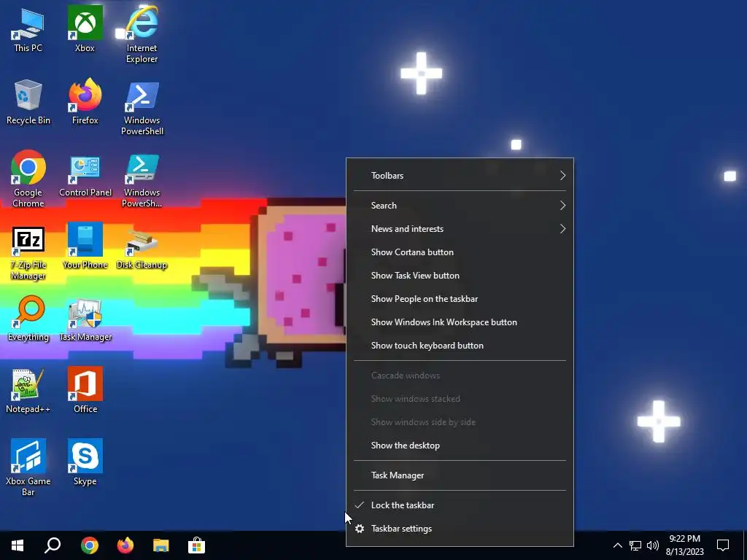
Task: Select Disk Cleanup desktop shortcut
Action: [x=142, y=248]
